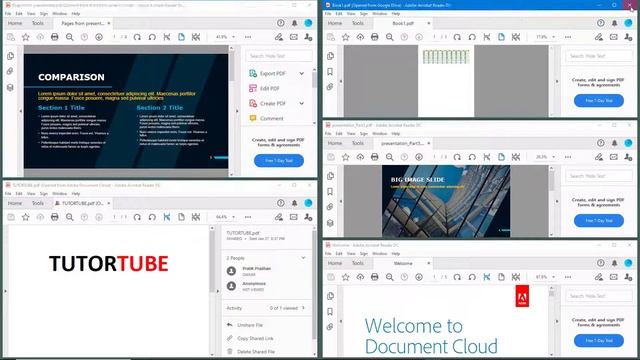Click Delete Shared File
640x360 pixels.
[x=256, y=351]
